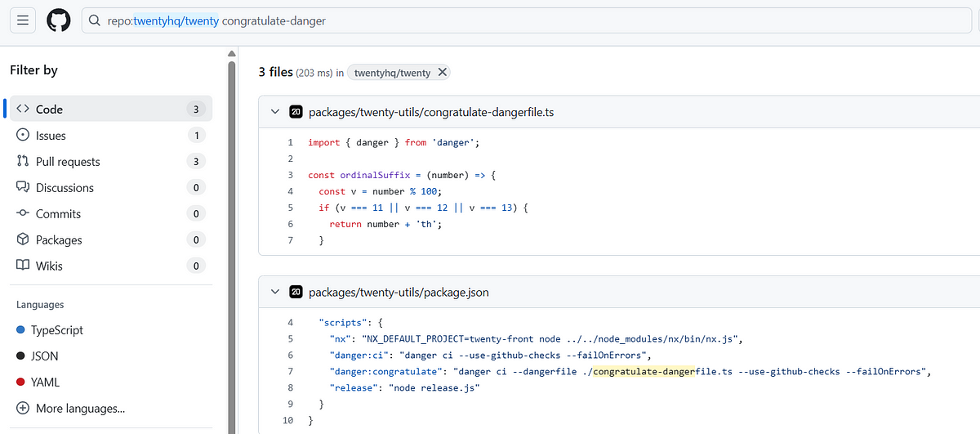Image resolution: width=980 pixels, height=434 pixels.
Task: Click the 3 files results count
Action: coord(275,72)
